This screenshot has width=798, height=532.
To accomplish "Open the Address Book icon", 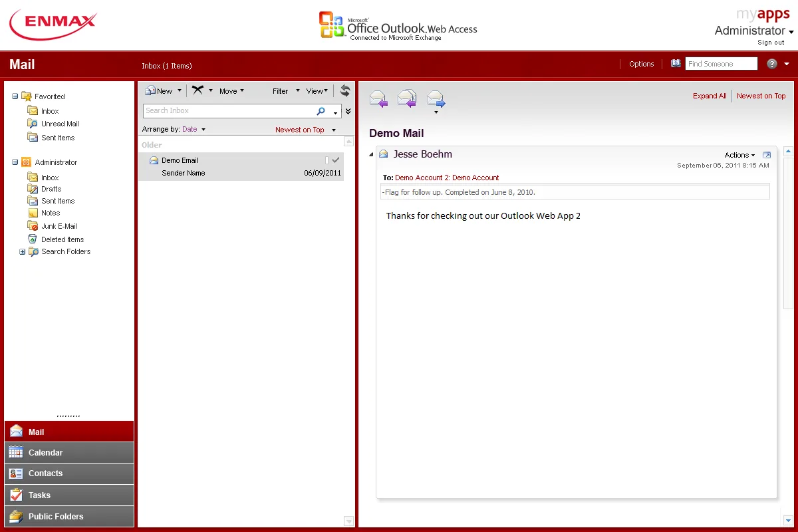I will point(676,63).
